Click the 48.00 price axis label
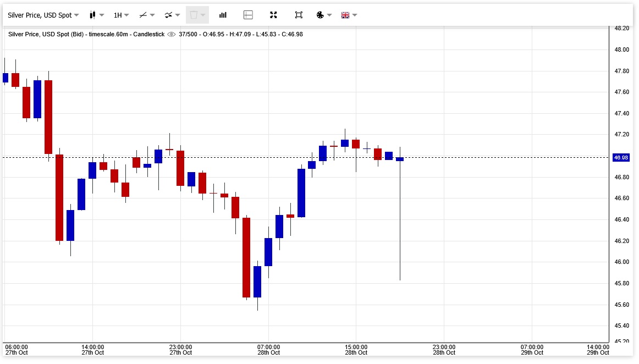The image size is (639, 364). (x=621, y=49)
